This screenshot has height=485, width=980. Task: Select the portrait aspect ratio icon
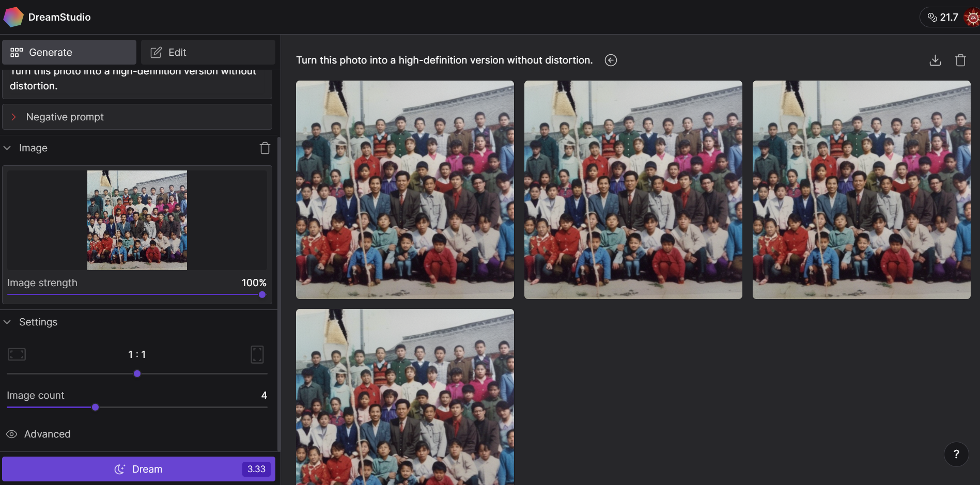pyautogui.click(x=257, y=354)
